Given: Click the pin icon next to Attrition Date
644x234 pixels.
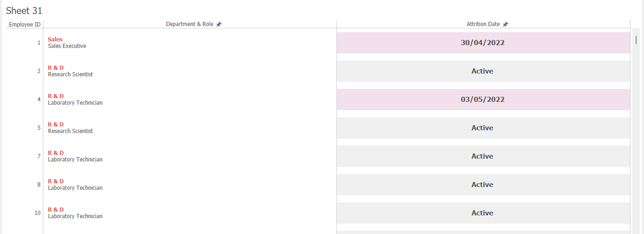Looking at the screenshot, I should 506,24.
